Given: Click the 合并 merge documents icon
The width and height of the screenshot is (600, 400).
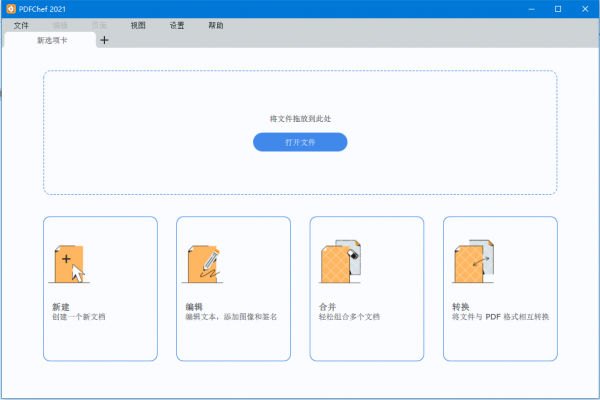Looking at the screenshot, I should (337, 262).
